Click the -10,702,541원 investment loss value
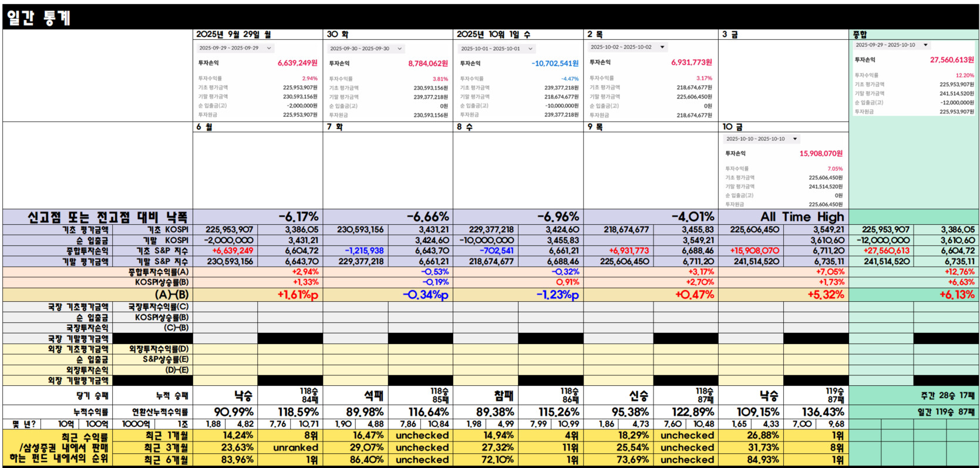Screen dimensions: 980x468 [x=555, y=63]
